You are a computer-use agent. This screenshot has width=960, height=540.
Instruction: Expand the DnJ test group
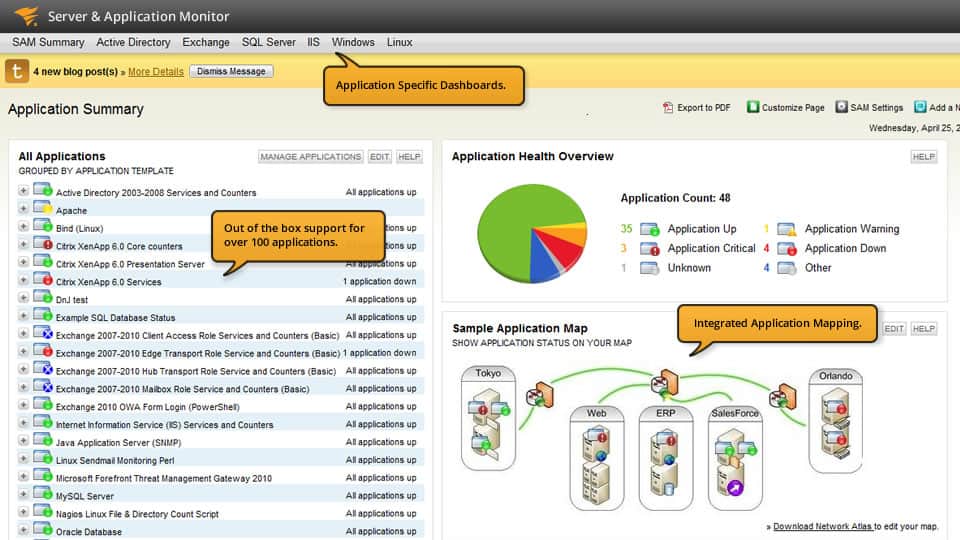[23, 298]
